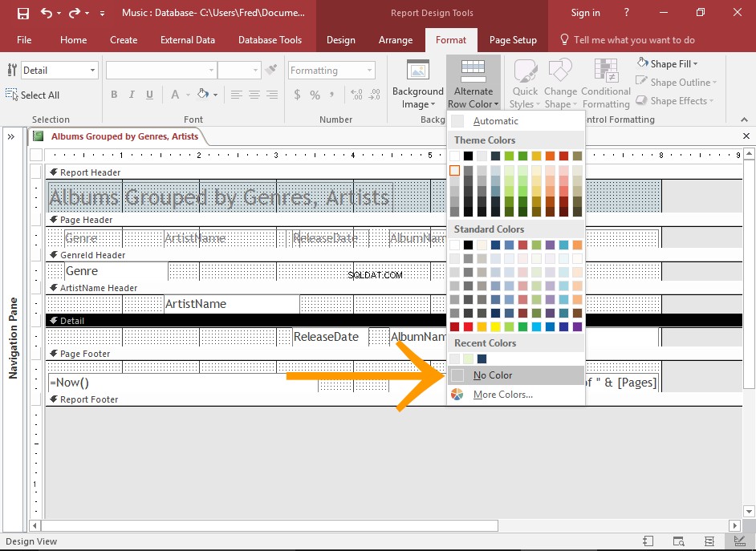
Task: Click Change Shape button
Action: [560, 85]
